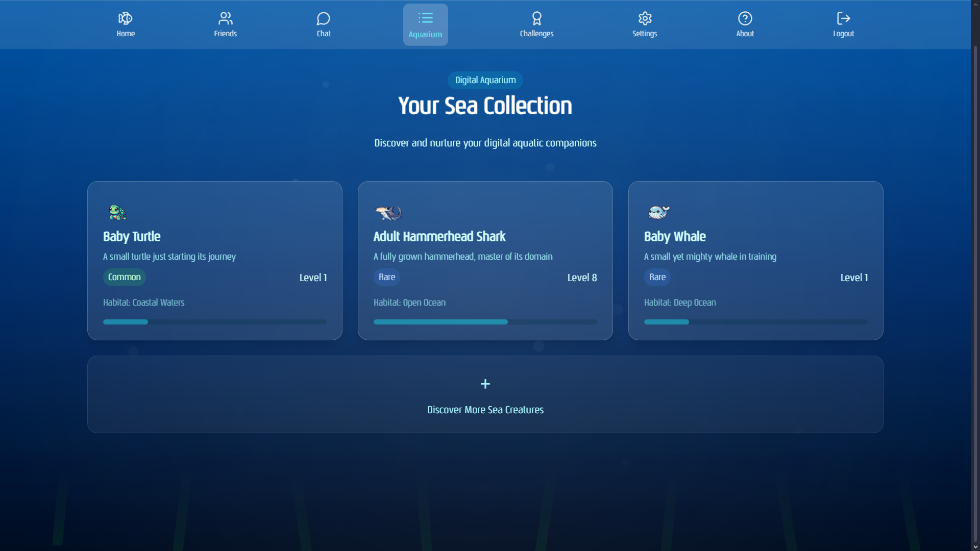This screenshot has height=551, width=980.
Task: Open Friends via the people icon
Action: tap(225, 19)
